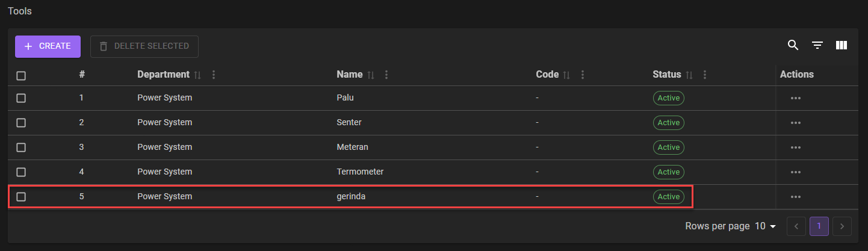Open the actions menu for the Palu row
Viewport: 868px width, 251px height.
pos(795,98)
